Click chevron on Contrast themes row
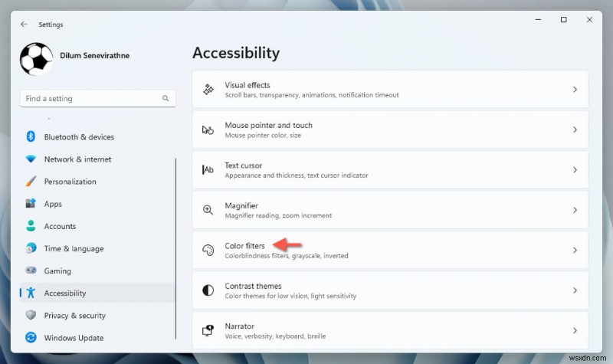The image size is (613, 364). (575, 290)
